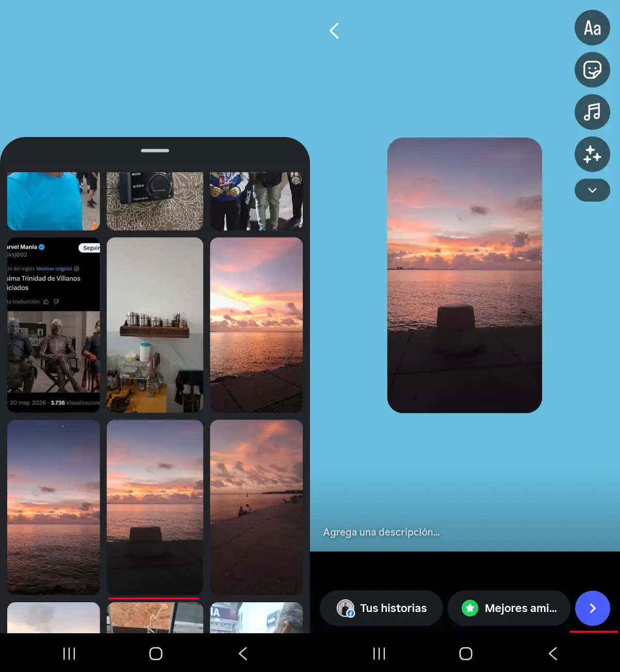Tap the gallery sheet drag handle
Screen dimensions: 620x672
click(x=155, y=150)
